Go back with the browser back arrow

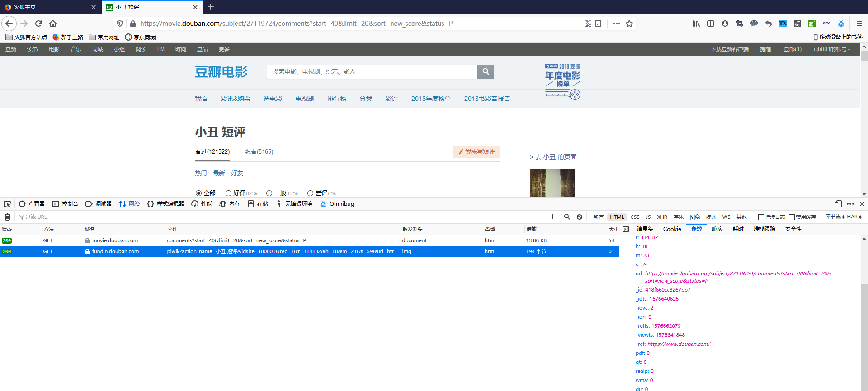pos(9,24)
